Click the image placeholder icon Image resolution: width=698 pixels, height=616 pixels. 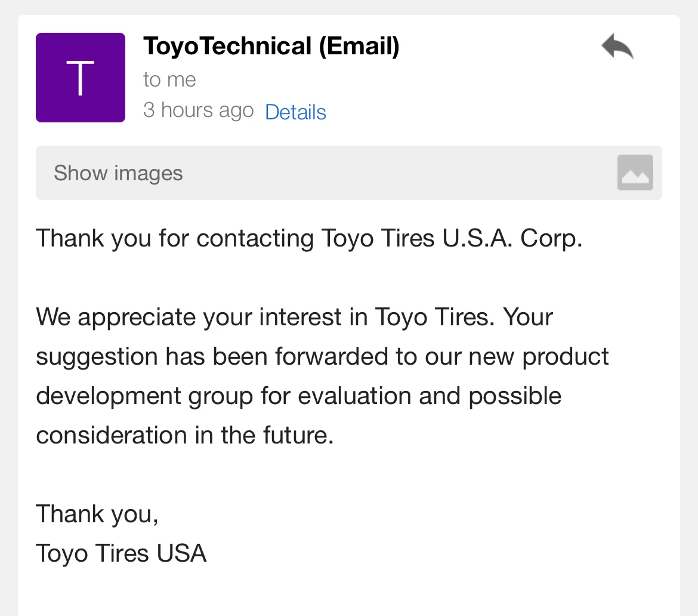point(635,173)
